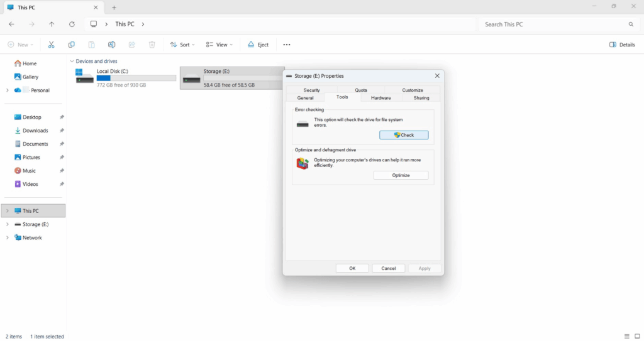644x341 pixels.
Task: Click the "1 item selected" status text
Action: click(x=47, y=337)
